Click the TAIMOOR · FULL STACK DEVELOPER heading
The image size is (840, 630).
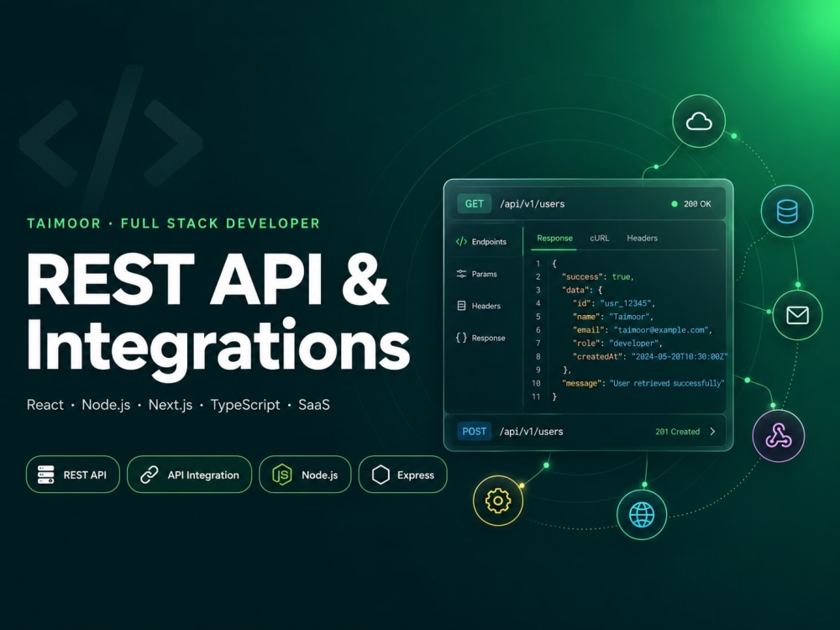[x=173, y=223]
